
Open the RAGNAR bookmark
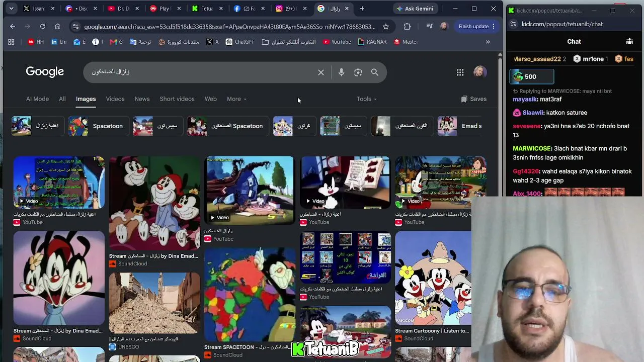[372, 42]
